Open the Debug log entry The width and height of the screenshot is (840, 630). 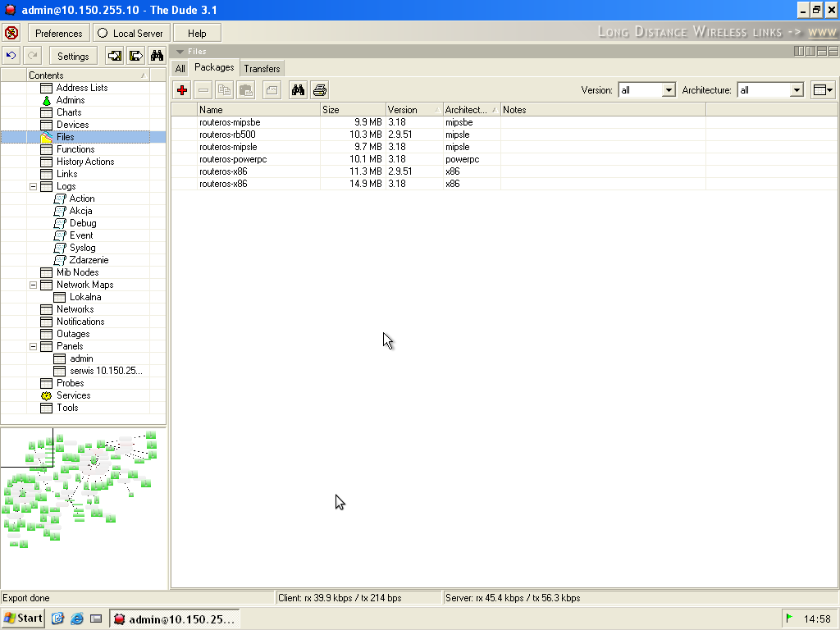tap(75, 223)
